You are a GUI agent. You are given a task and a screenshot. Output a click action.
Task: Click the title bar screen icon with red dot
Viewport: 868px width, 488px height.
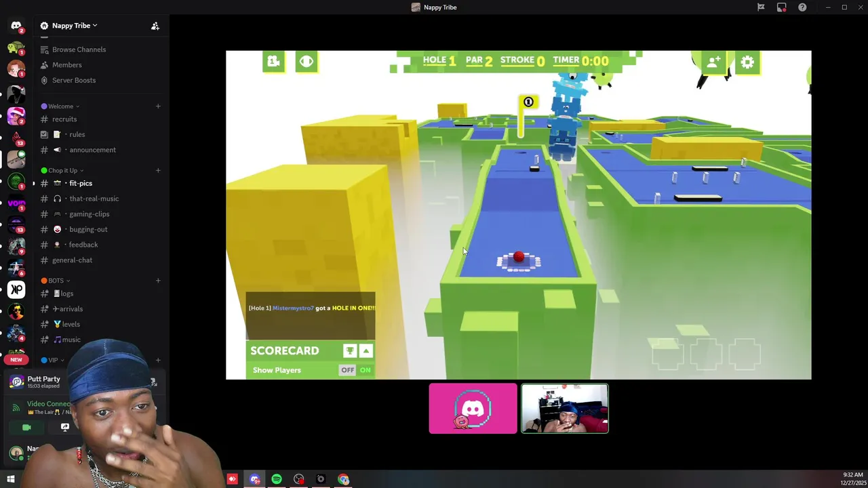(x=782, y=7)
